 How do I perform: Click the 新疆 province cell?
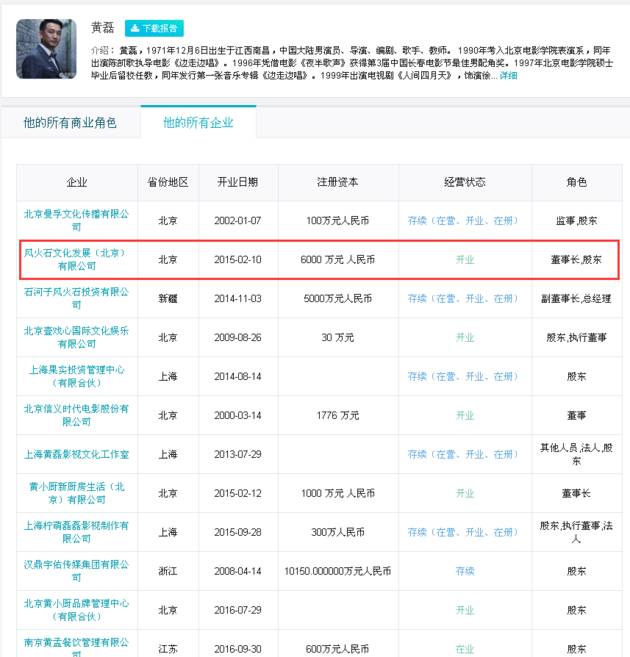click(x=168, y=298)
